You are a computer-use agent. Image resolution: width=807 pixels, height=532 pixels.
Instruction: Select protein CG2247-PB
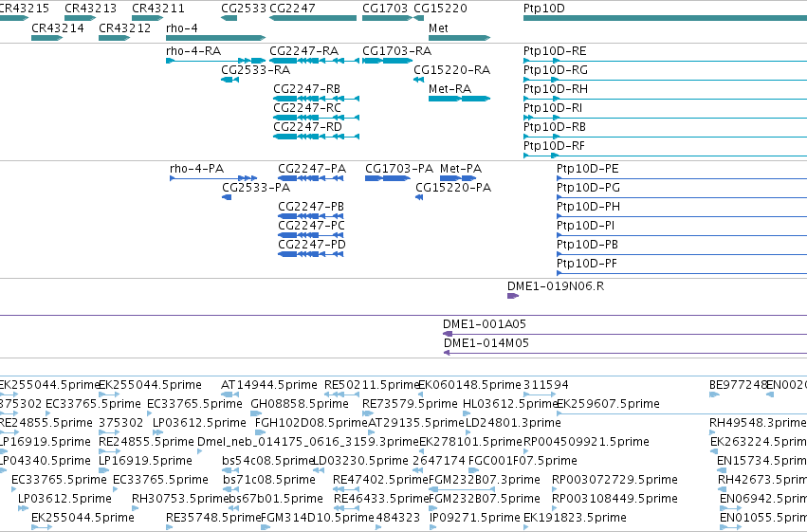pyautogui.click(x=311, y=216)
